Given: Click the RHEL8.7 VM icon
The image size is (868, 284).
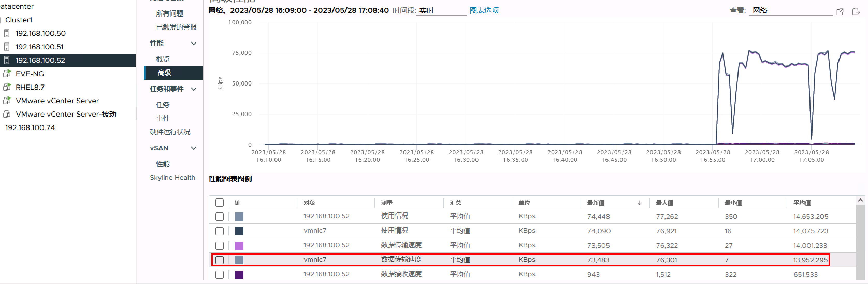Looking at the screenshot, I should click(x=7, y=87).
